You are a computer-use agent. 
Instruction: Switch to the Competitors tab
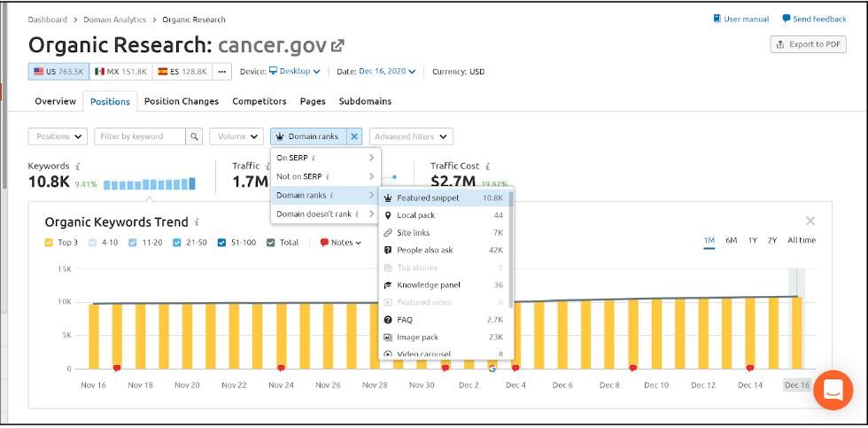pos(260,101)
